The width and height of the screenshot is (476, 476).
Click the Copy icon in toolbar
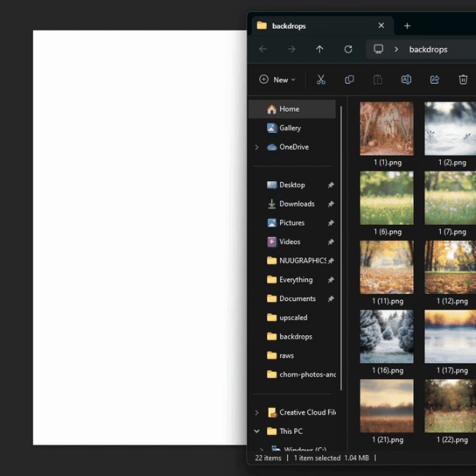click(349, 80)
